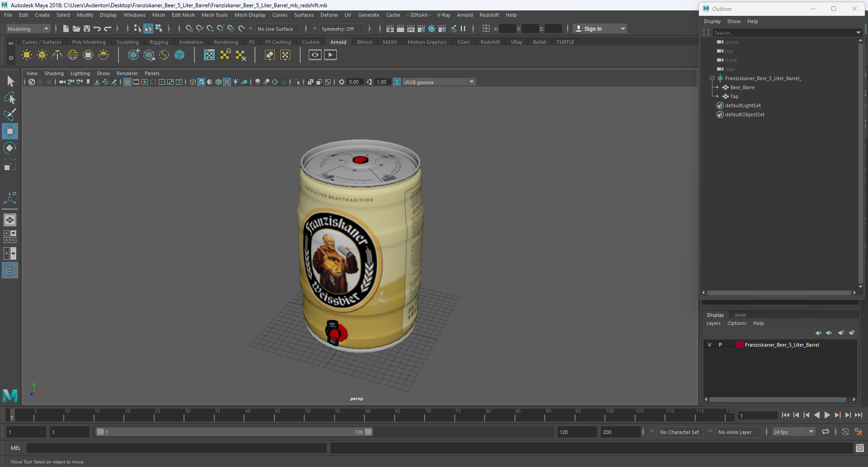Switch to the Poly Modeling shelf tab

(x=89, y=42)
